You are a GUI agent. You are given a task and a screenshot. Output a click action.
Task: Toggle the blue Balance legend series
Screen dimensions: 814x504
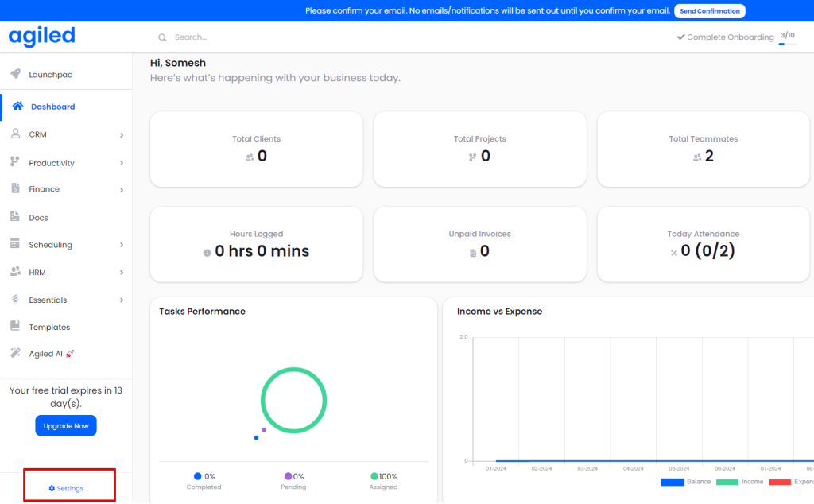click(673, 482)
